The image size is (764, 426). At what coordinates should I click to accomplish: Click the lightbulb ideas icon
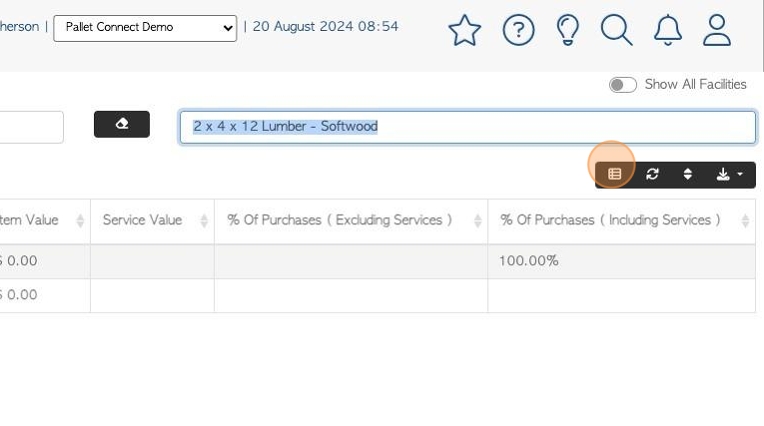point(568,30)
